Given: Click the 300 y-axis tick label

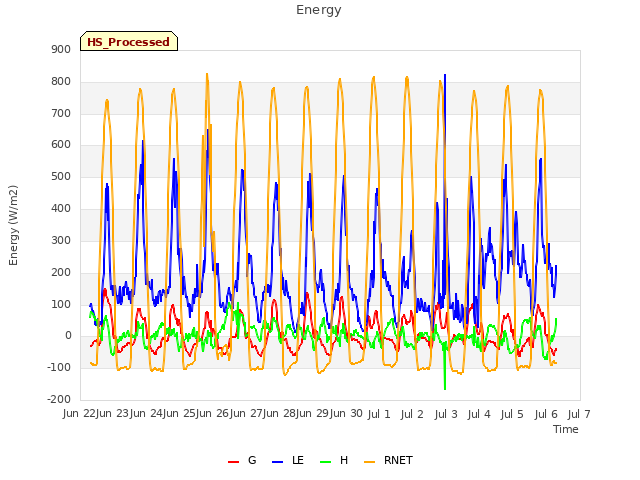Looking at the screenshot, I should click(x=61, y=240).
